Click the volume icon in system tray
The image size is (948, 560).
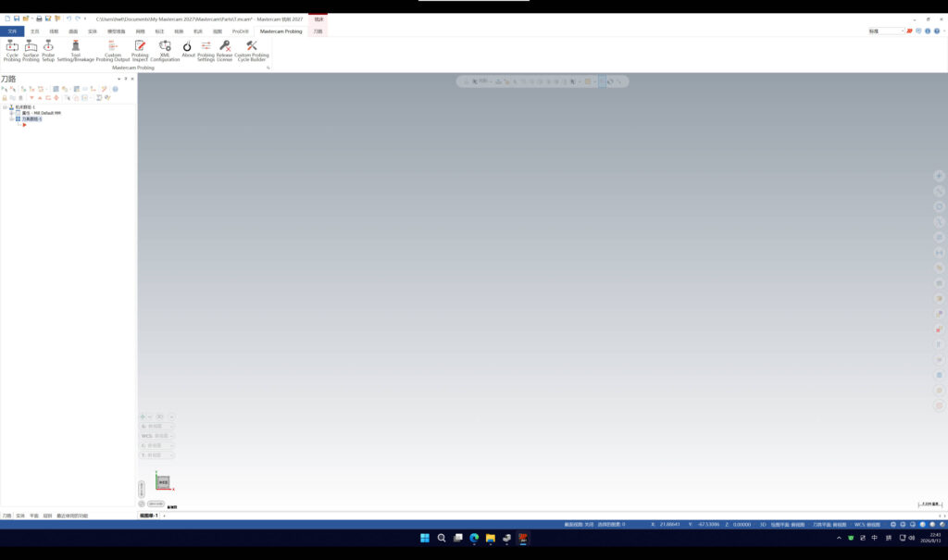(912, 538)
